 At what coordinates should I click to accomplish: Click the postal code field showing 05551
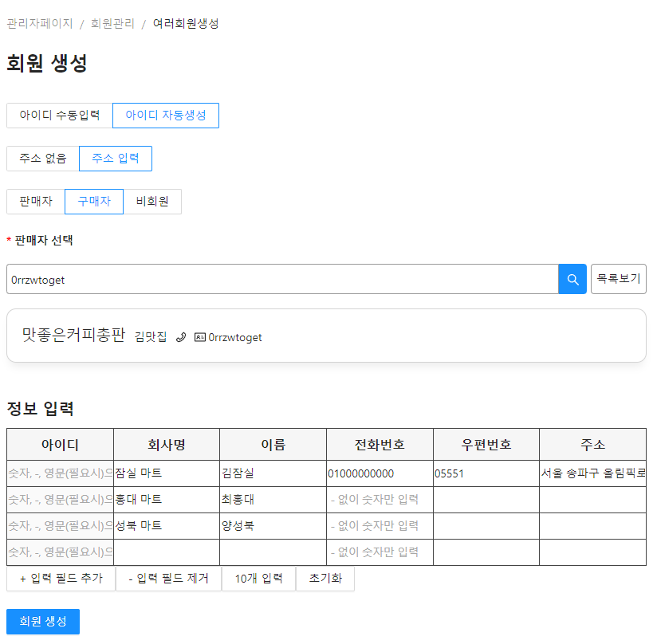click(486, 472)
